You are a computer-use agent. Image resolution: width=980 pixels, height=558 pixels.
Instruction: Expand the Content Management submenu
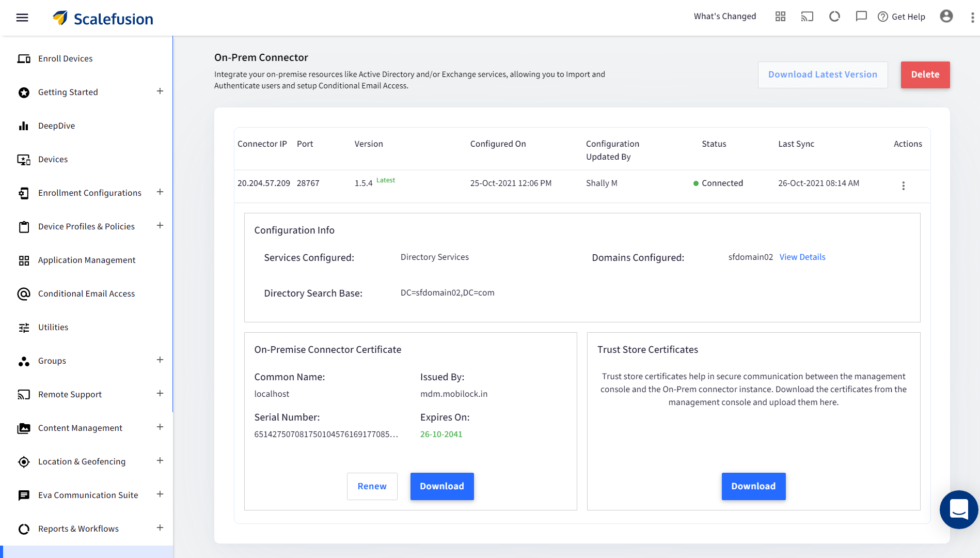click(160, 427)
